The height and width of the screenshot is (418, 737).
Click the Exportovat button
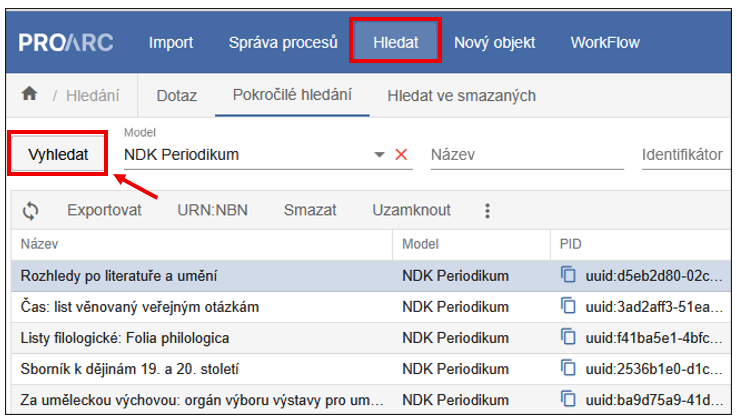click(x=104, y=210)
